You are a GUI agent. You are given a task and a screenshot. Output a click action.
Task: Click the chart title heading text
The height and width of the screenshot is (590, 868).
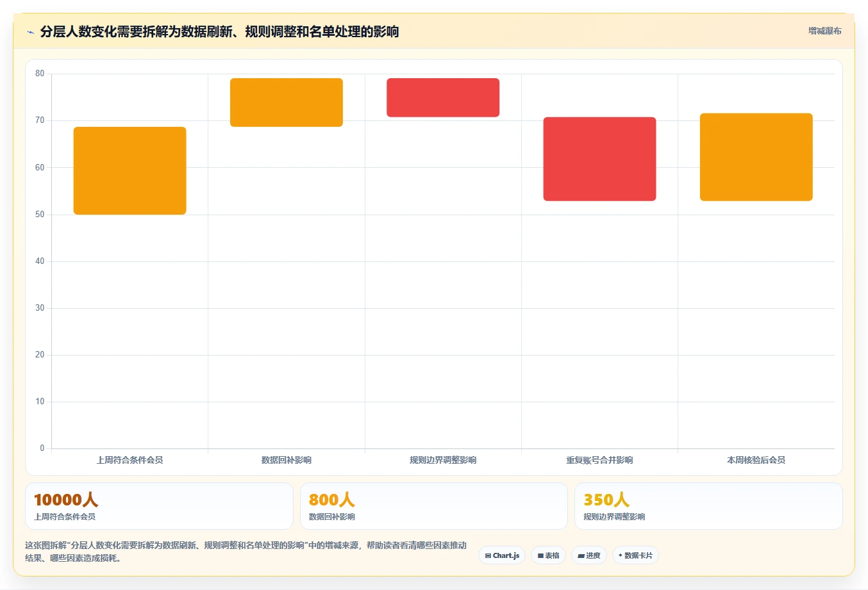219,31
